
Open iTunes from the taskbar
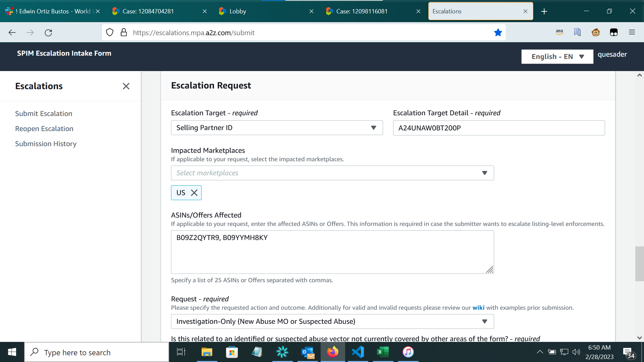pos(408,352)
